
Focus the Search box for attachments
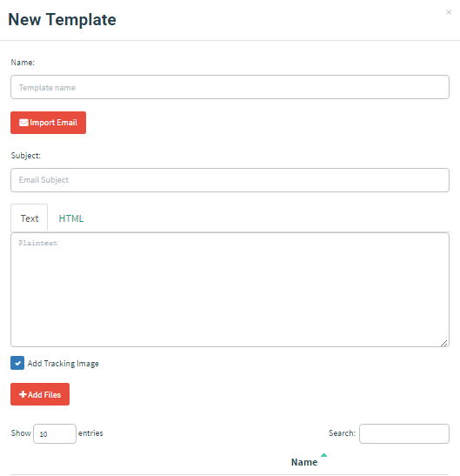point(404,434)
